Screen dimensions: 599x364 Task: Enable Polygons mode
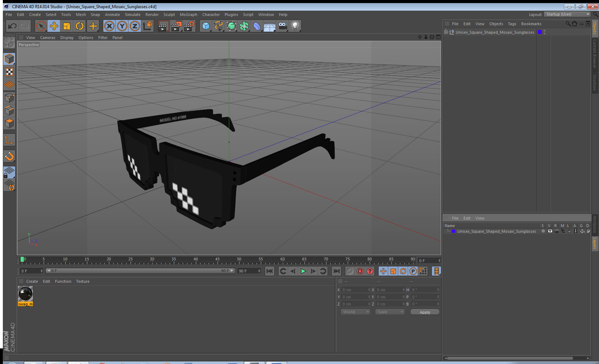coord(9,123)
